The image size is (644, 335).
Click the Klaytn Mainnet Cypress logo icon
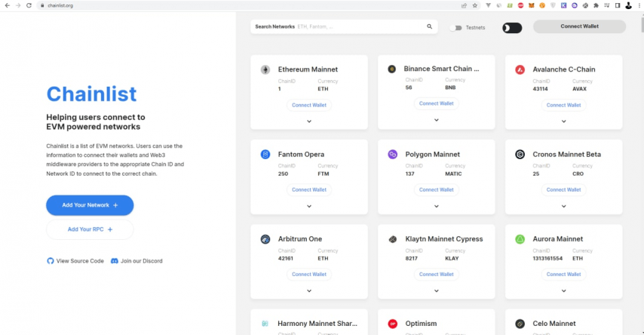pos(393,239)
